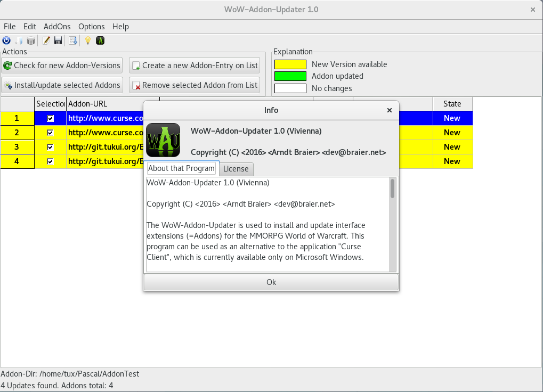The image size is (543, 392).
Task: Toggle the selection checkbox in row 4
Action: point(50,161)
